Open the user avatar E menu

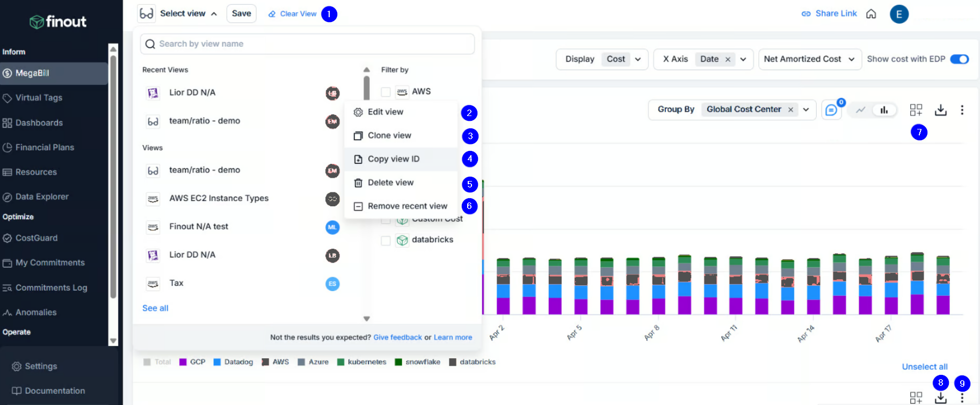pyautogui.click(x=899, y=14)
